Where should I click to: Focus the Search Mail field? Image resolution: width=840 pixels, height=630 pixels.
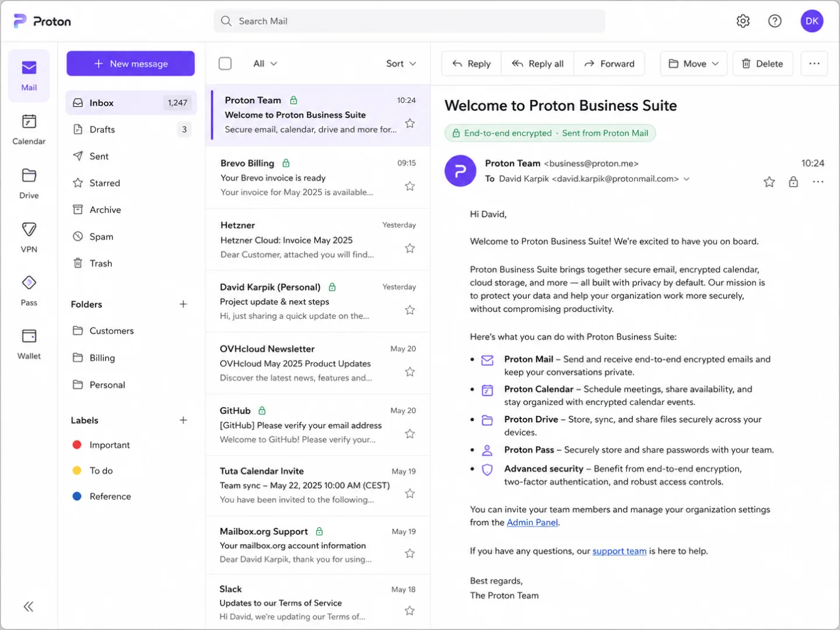pos(409,21)
